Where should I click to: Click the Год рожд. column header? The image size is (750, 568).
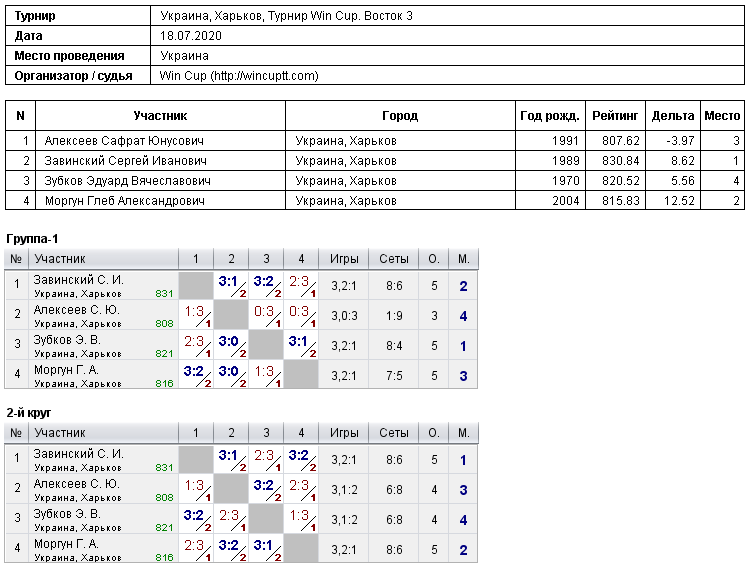550,116
